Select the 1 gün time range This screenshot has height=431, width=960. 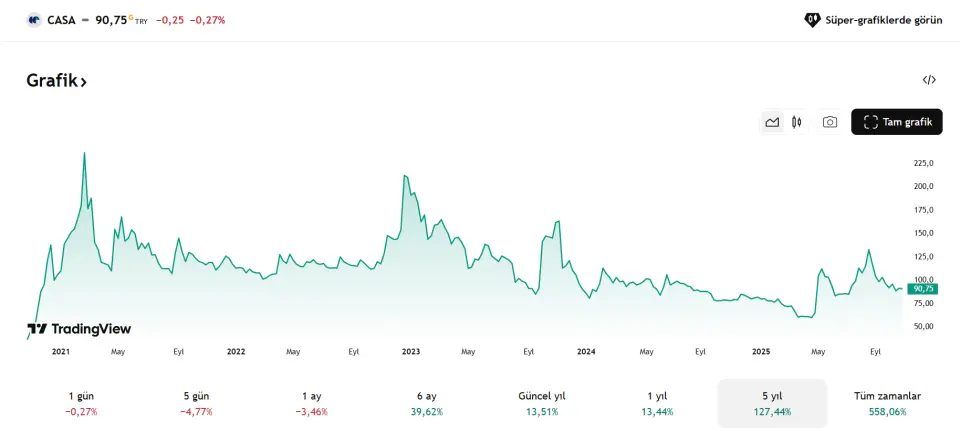[82, 403]
